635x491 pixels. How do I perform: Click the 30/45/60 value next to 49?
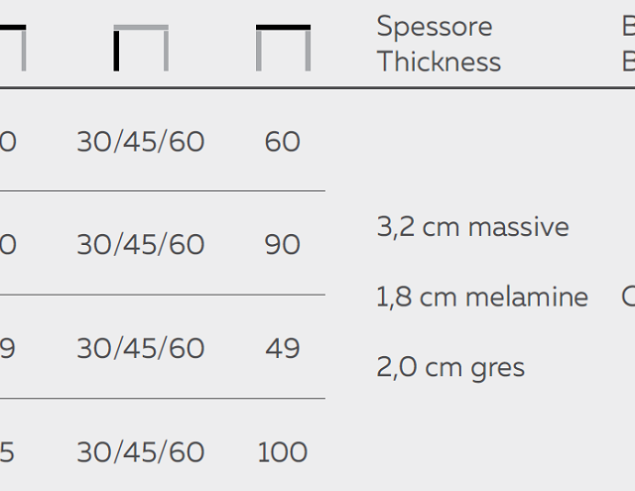pos(141,348)
